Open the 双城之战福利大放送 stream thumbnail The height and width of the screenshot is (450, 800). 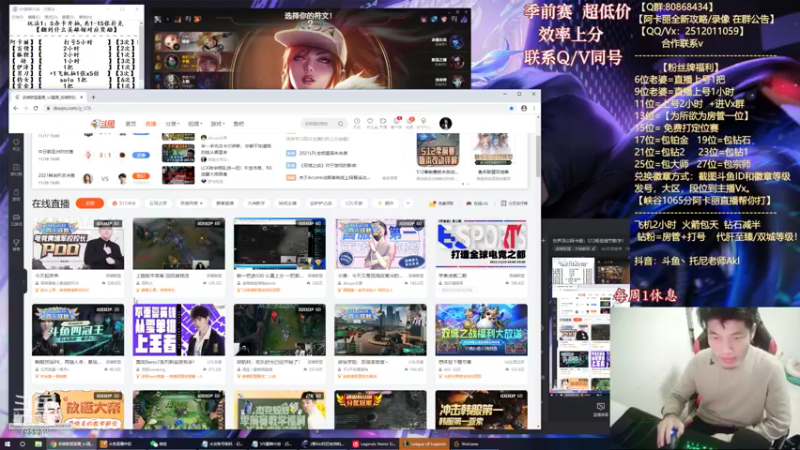tap(481, 330)
